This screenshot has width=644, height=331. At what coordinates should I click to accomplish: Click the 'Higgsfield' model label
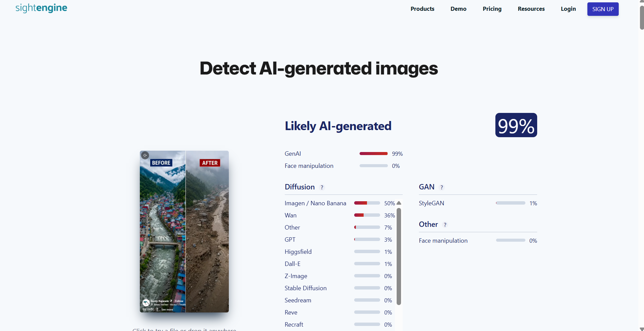pos(298,252)
